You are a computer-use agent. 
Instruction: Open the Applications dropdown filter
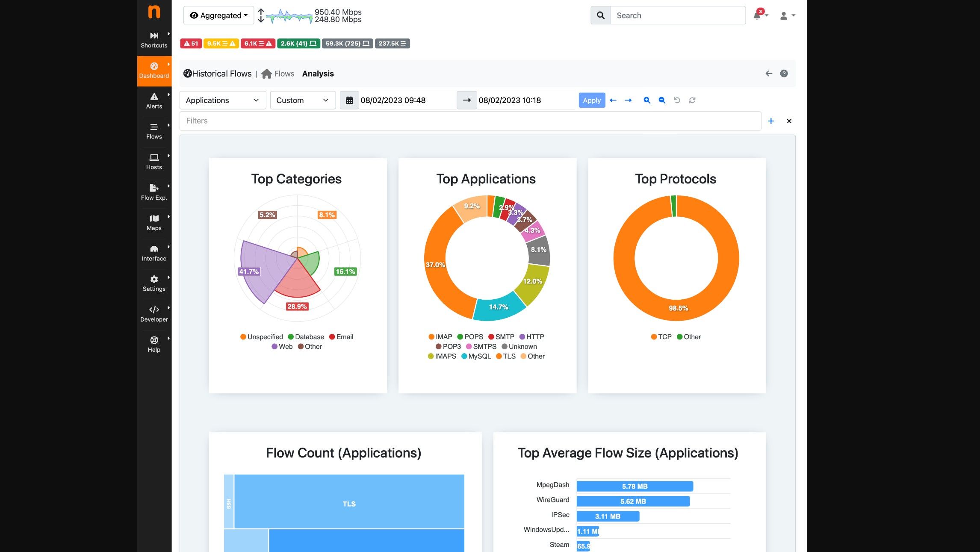click(221, 100)
